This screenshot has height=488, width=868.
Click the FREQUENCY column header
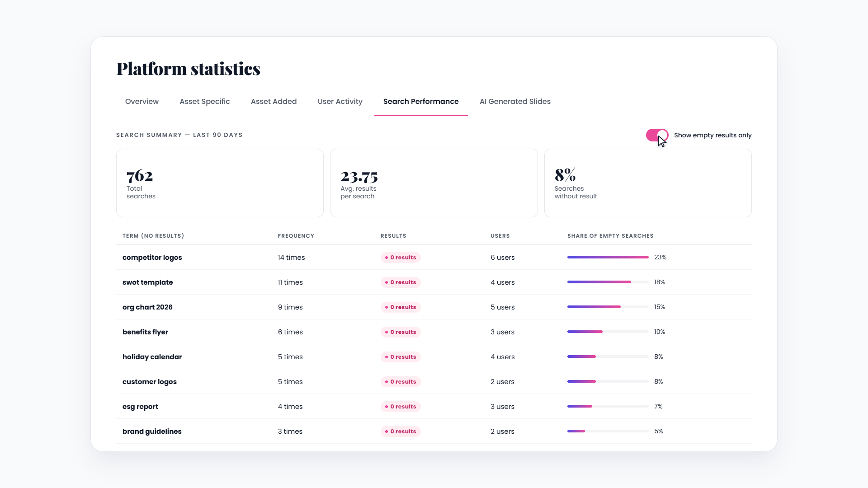296,236
